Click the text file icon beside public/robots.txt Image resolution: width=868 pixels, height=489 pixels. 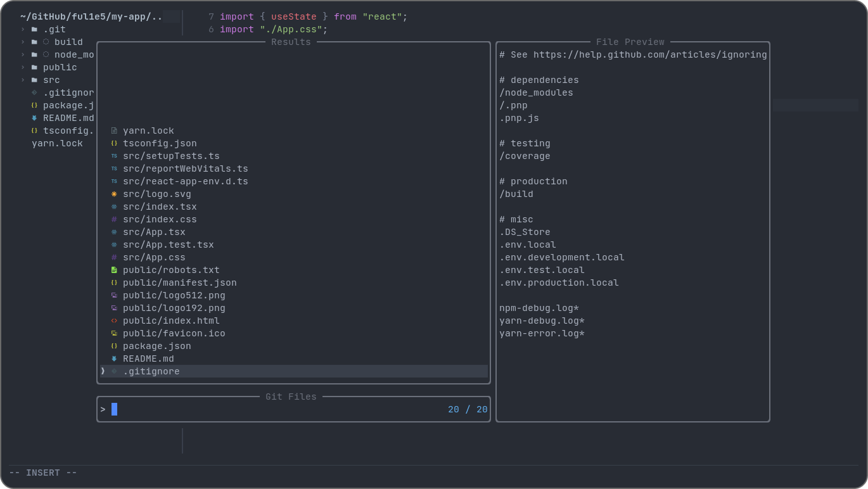pos(114,270)
